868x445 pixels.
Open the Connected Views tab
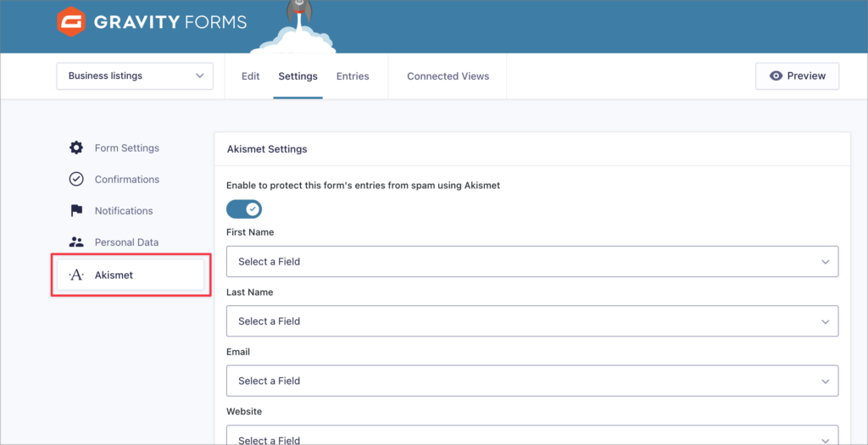448,76
